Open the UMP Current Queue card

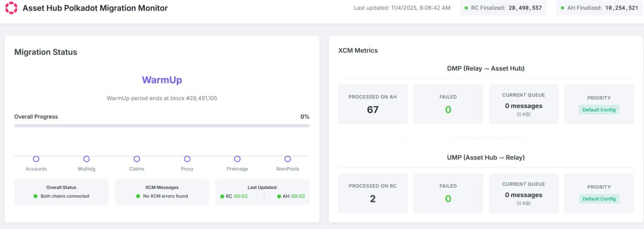[524, 193]
